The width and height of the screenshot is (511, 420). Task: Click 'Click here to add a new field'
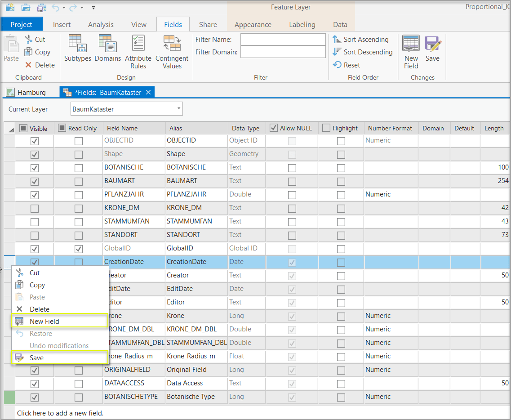pos(60,413)
